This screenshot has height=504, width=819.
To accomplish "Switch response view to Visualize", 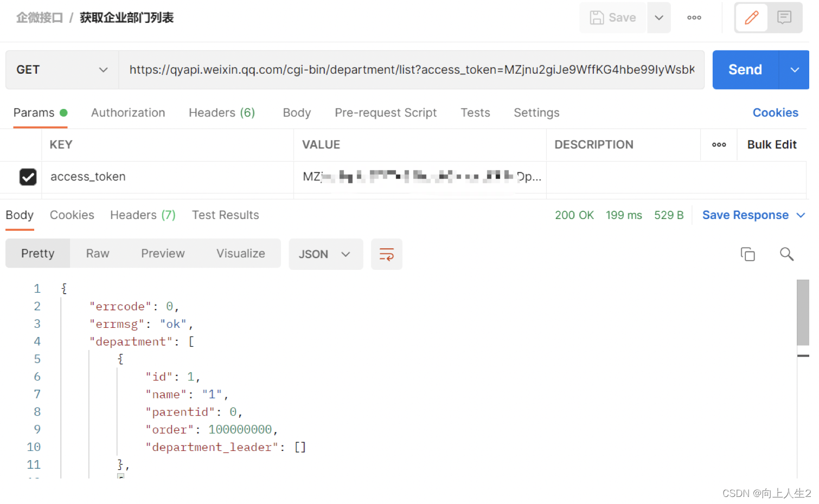I will tap(241, 254).
